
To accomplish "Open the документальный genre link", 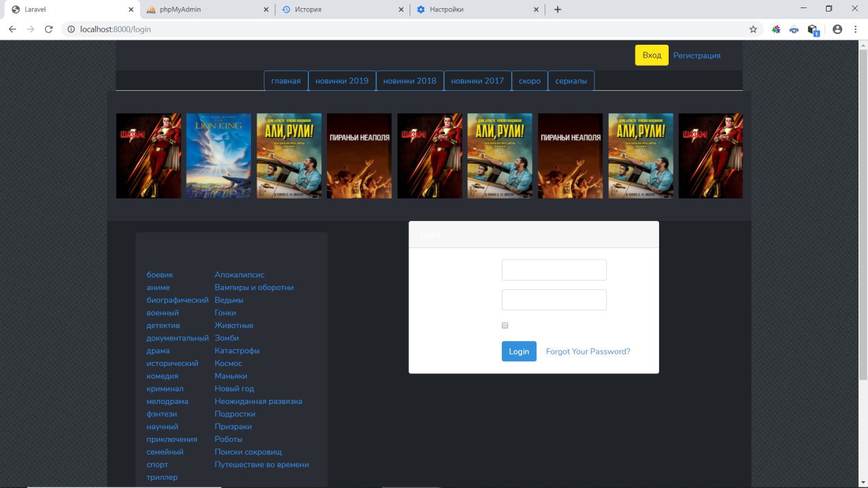I will tap(178, 338).
